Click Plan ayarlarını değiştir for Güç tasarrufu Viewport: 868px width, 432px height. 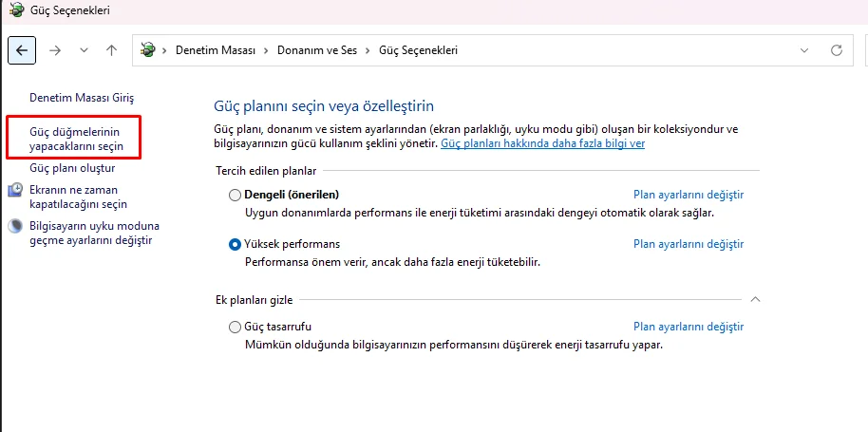click(688, 327)
